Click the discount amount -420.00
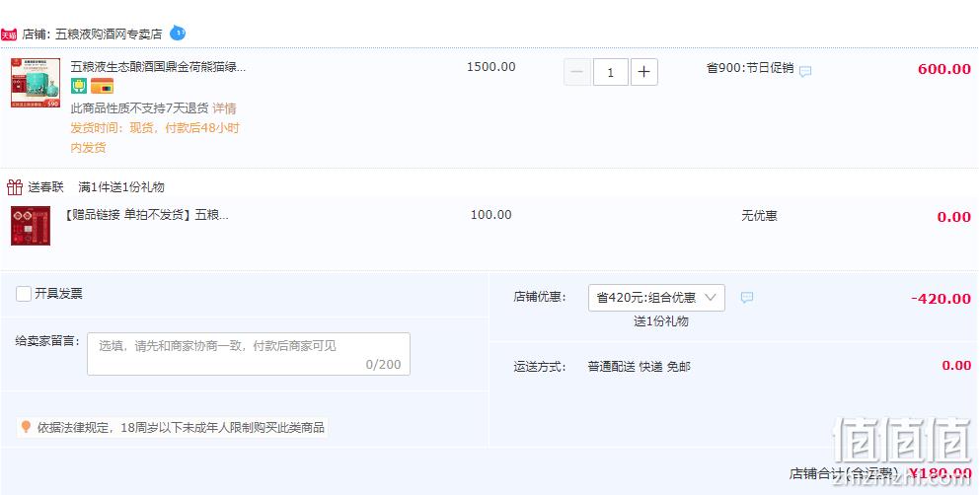980x495 pixels. pyautogui.click(x=942, y=299)
